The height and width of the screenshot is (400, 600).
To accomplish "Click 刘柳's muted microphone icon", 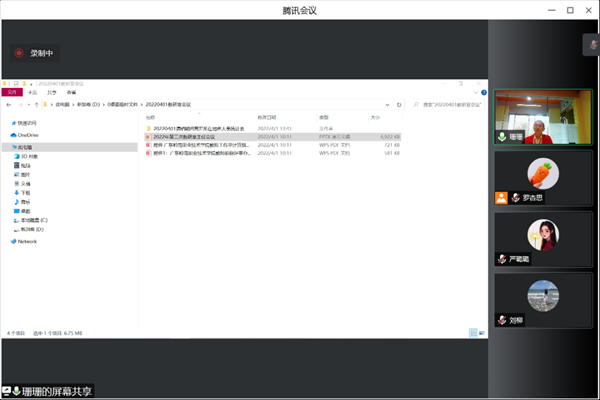I will click(502, 320).
